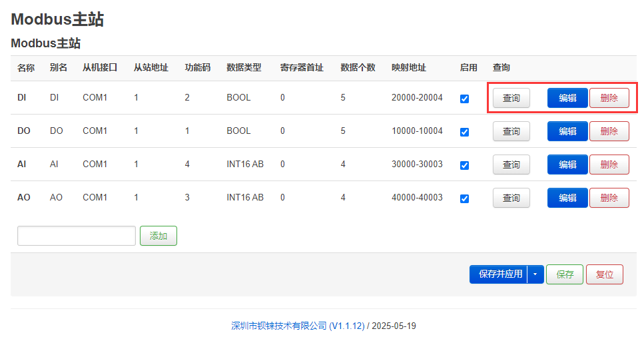Click the 别名 column header
The width and height of the screenshot is (644, 339).
[59, 67]
